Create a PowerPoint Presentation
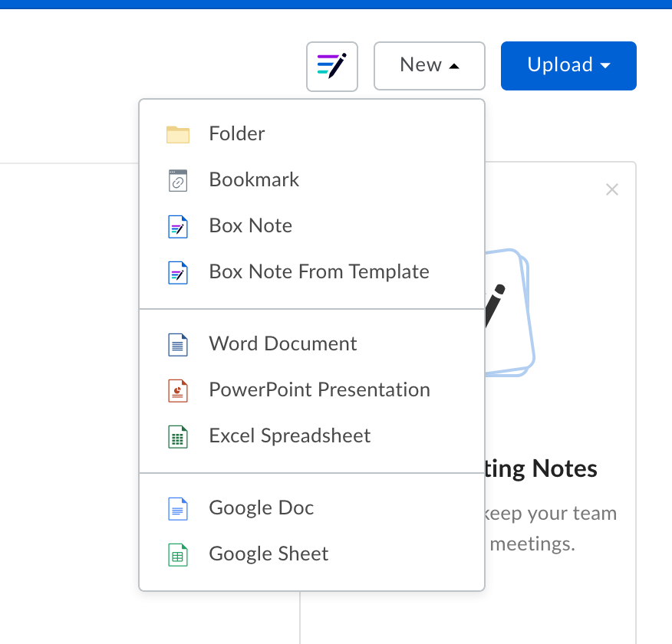 312,389
